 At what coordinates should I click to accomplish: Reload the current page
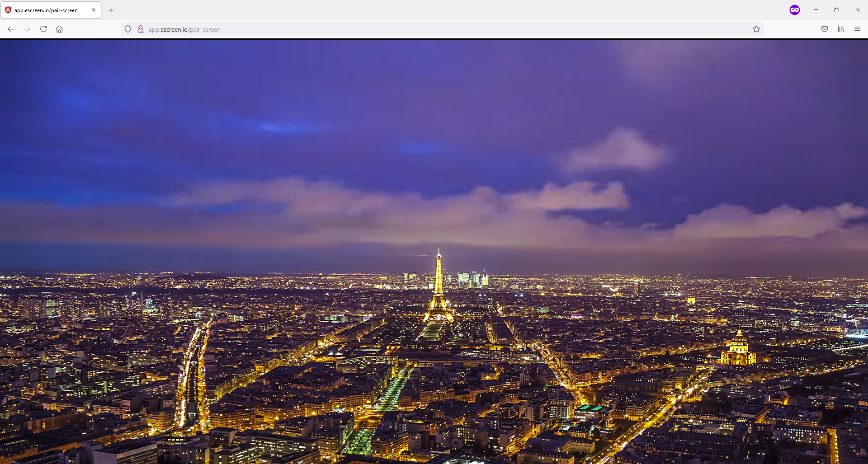click(43, 29)
